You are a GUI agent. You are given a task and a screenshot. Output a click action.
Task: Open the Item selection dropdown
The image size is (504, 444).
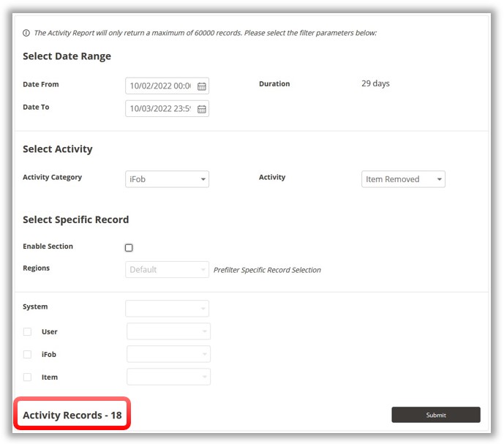click(168, 377)
